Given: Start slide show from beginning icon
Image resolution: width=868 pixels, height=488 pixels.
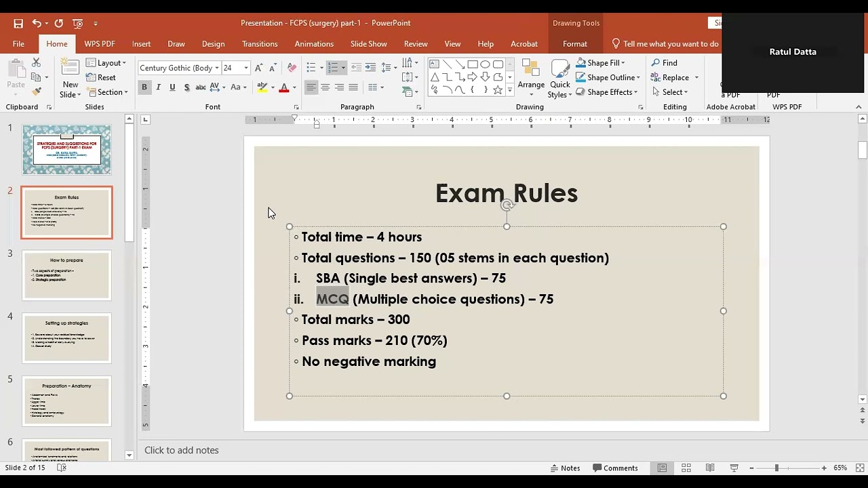Looking at the screenshot, I should [x=78, y=23].
